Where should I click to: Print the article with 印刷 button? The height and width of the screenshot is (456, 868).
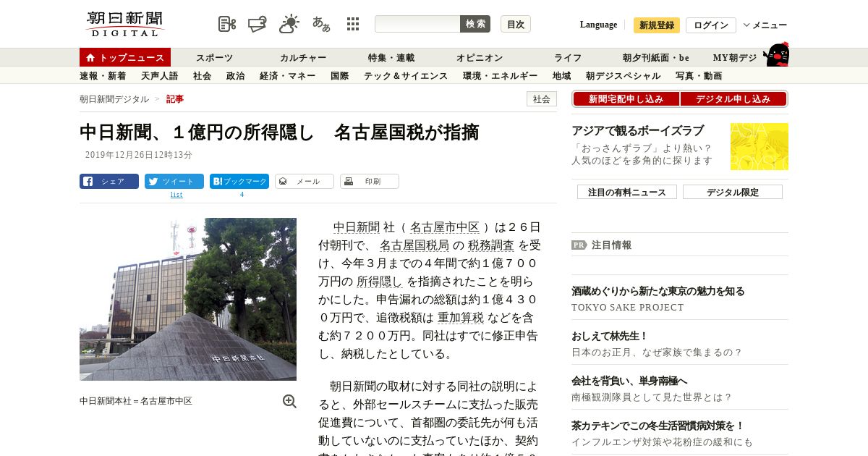click(x=370, y=182)
